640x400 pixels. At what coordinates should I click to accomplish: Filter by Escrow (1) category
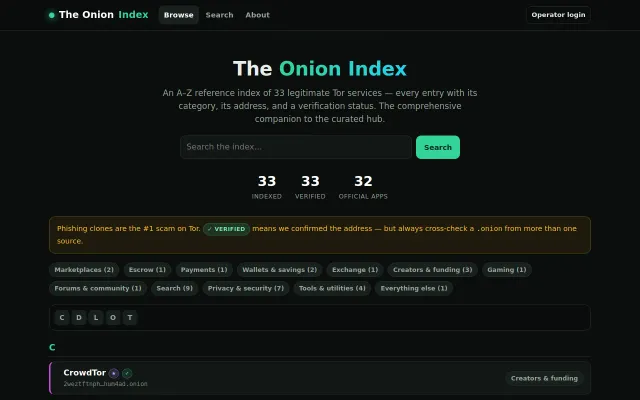[147, 270]
